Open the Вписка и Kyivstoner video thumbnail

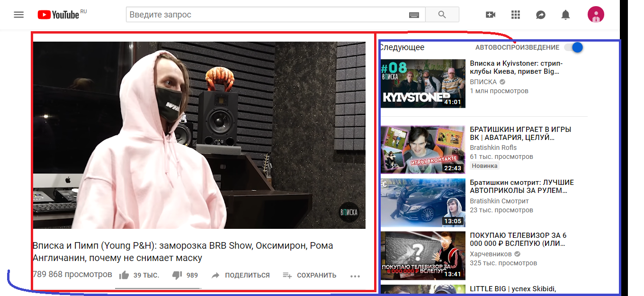(x=423, y=83)
